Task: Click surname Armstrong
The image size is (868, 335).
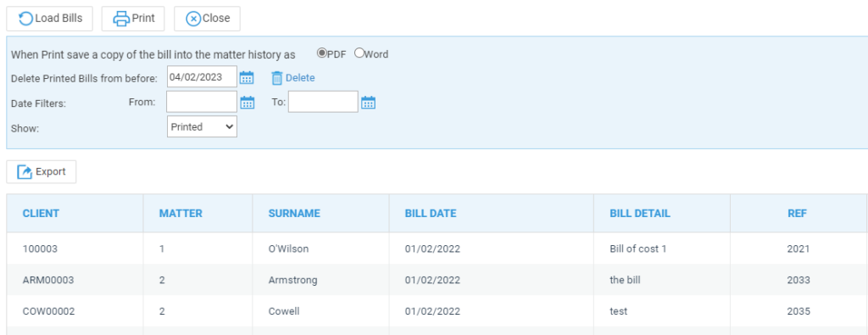Action: click(292, 280)
